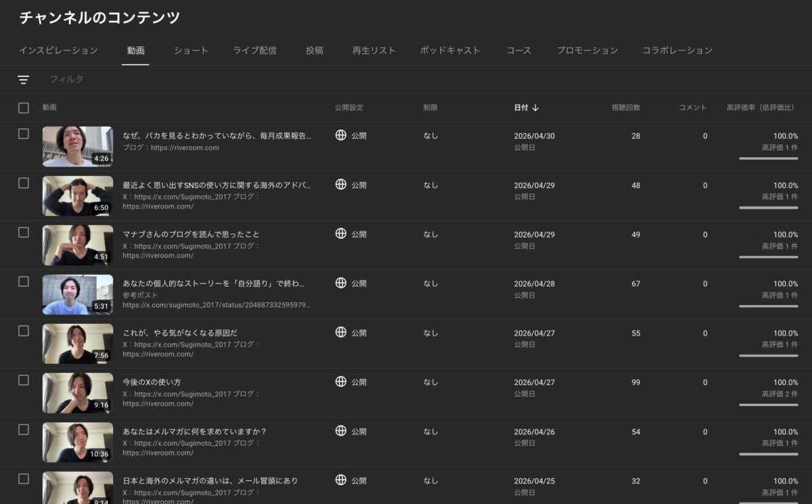The height and width of the screenshot is (504, 812).
Task: Click the globe icon on the メルマガ comparison video row
Action: [340, 480]
